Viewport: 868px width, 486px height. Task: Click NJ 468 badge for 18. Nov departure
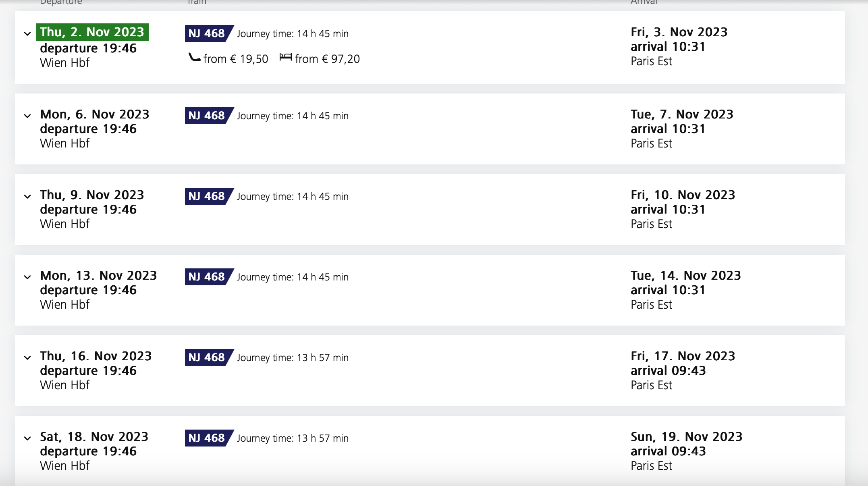tap(209, 438)
